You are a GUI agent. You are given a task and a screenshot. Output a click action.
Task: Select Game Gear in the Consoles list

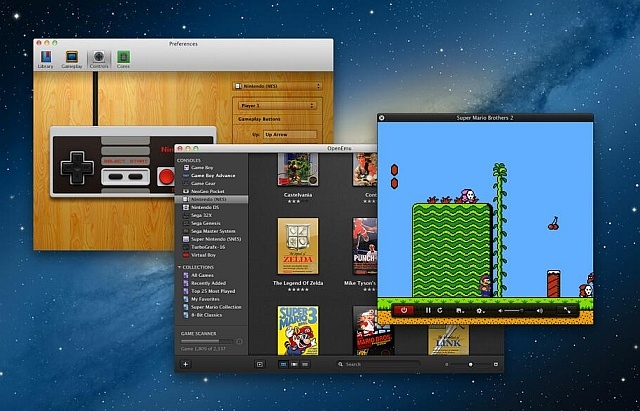pos(211,184)
